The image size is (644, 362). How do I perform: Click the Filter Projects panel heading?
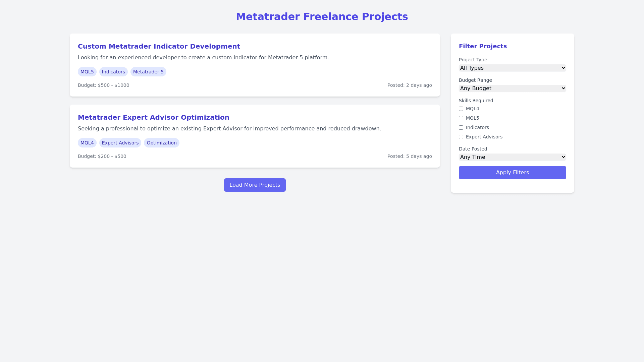[x=483, y=46]
